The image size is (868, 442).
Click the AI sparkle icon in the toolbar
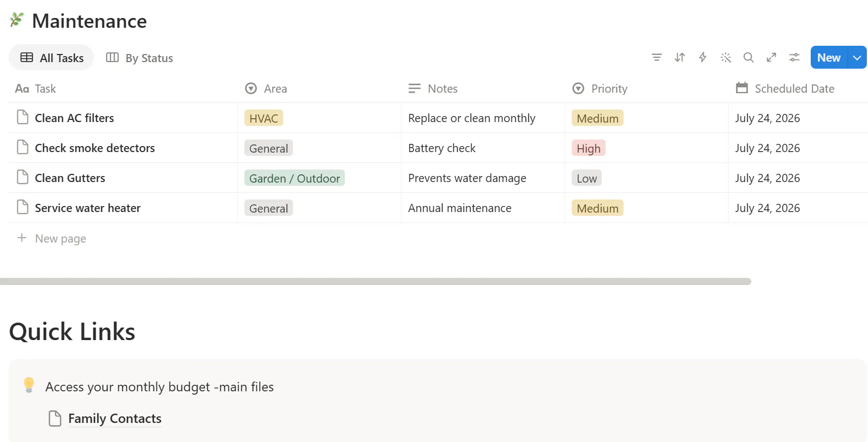point(726,57)
